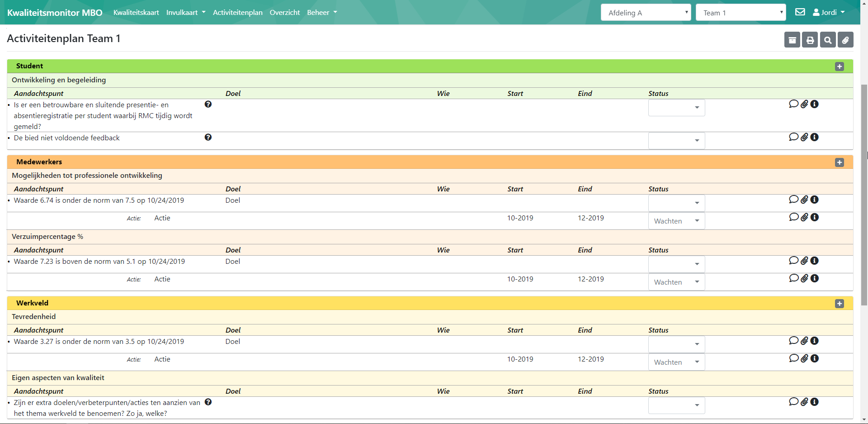Open the Jordi user account menu
The width and height of the screenshot is (868, 424).
[x=829, y=12]
